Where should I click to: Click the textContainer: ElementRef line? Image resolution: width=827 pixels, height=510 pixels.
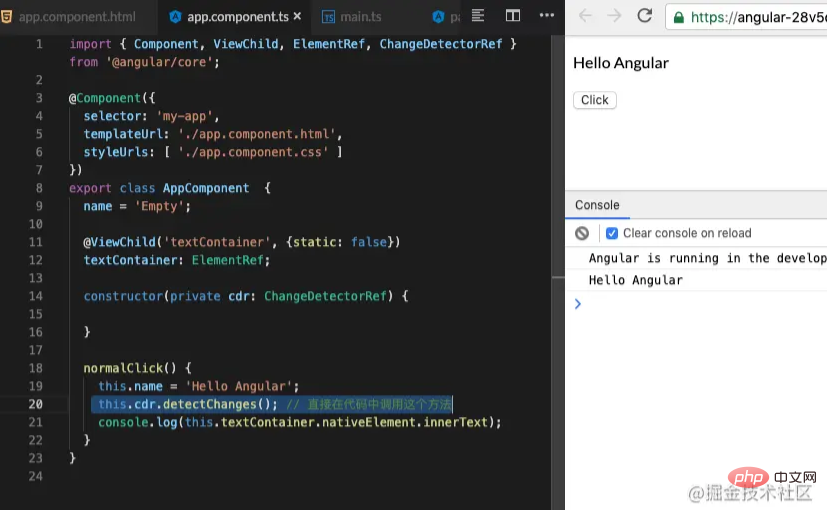(177, 260)
